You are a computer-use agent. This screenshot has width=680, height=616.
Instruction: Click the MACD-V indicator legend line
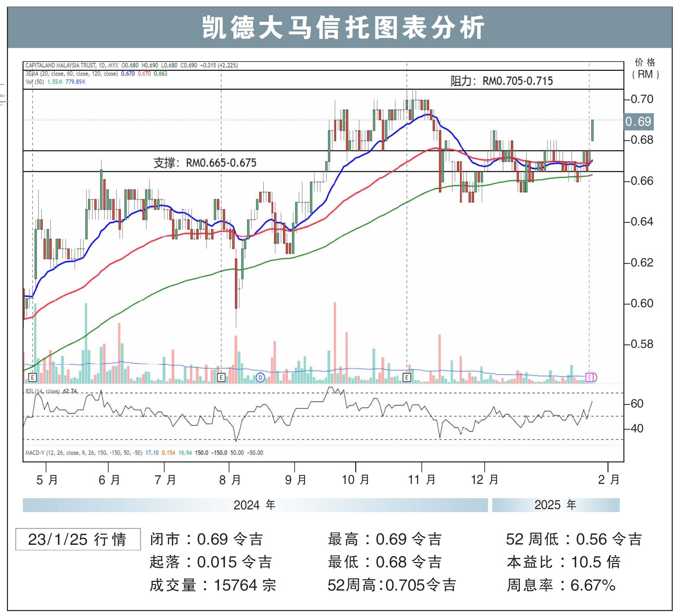coord(144,452)
